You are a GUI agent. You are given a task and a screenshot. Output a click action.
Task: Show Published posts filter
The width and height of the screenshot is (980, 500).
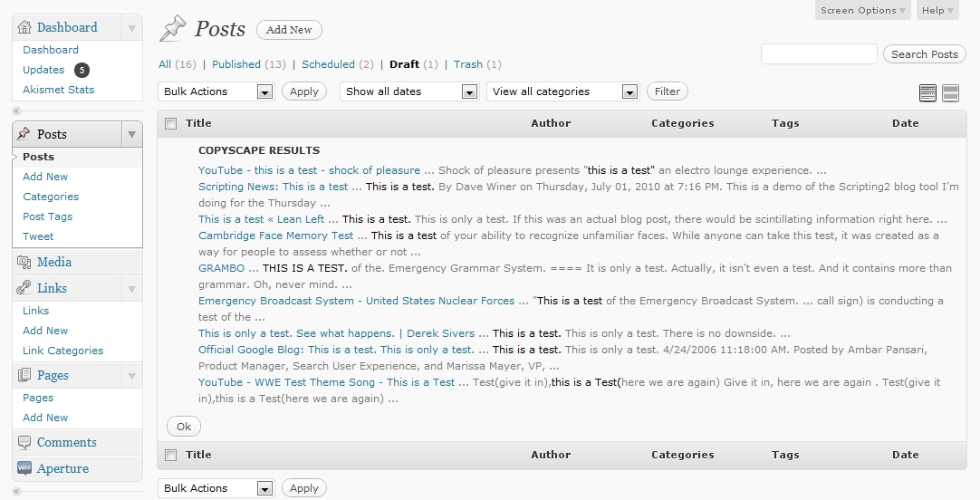click(x=236, y=64)
